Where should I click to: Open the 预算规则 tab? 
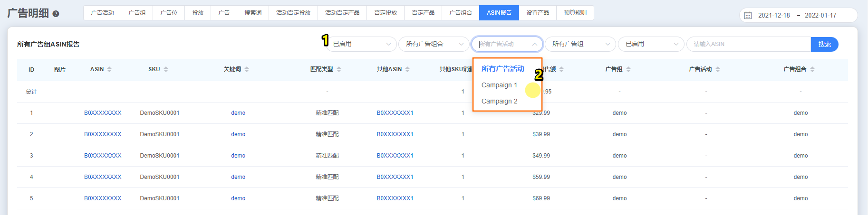pyautogui.click(x=575, y=13)
